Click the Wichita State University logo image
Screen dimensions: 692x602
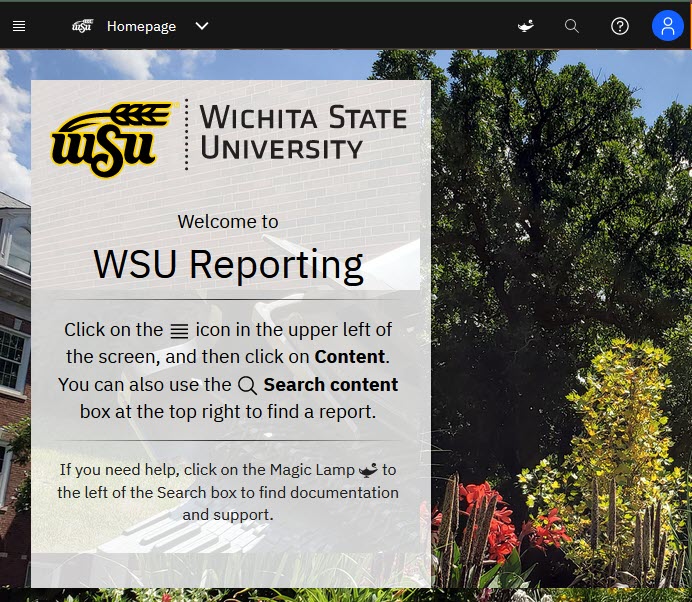click(229, 139)
